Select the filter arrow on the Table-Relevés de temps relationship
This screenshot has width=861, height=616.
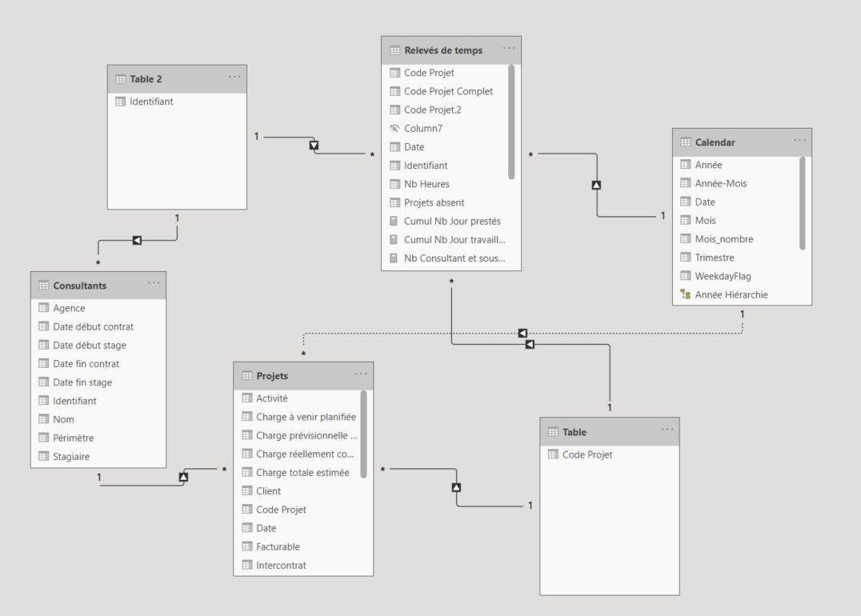point(530,345)
